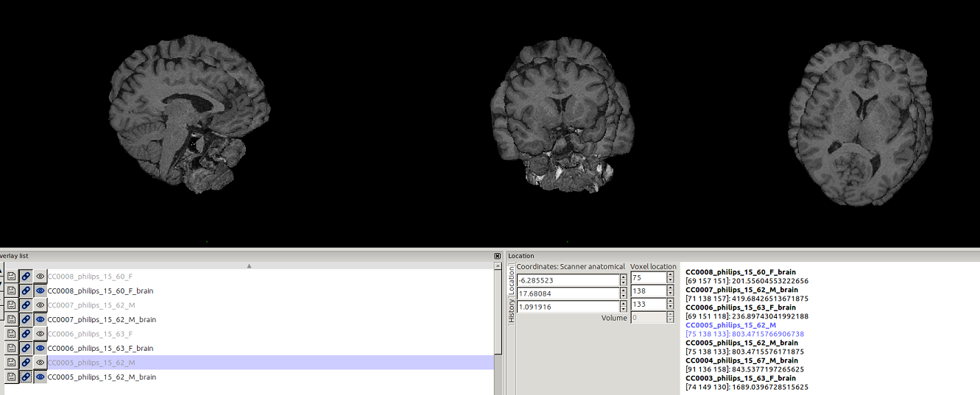
Task: Hide the CC0006_philips_15_63_F_brain overlay
Action: coord(40,348)
